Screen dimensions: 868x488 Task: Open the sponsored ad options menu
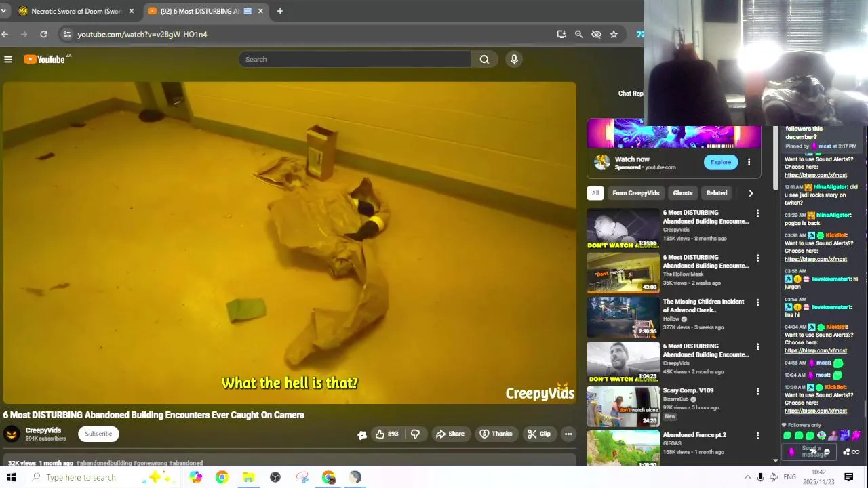tap(749, 162)
